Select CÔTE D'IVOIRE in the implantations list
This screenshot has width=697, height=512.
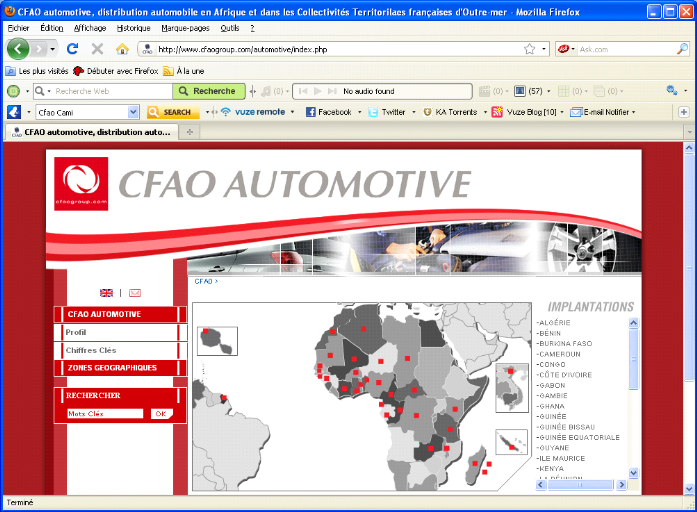click(565, 375)
